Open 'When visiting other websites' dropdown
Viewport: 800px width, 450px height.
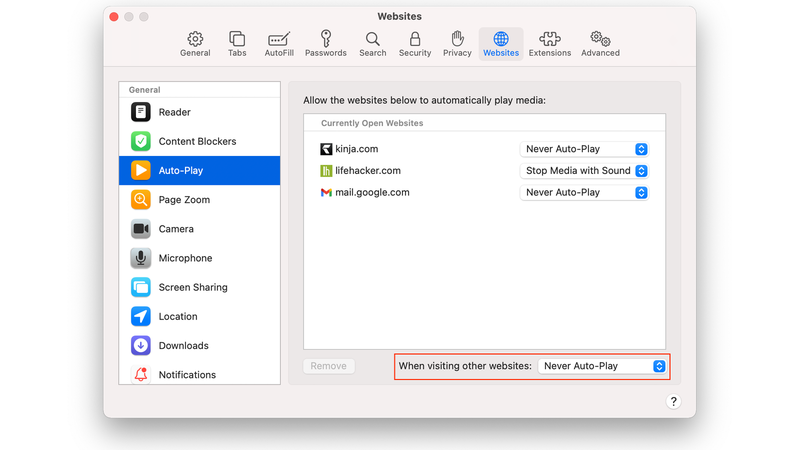[x=602, y=366]
